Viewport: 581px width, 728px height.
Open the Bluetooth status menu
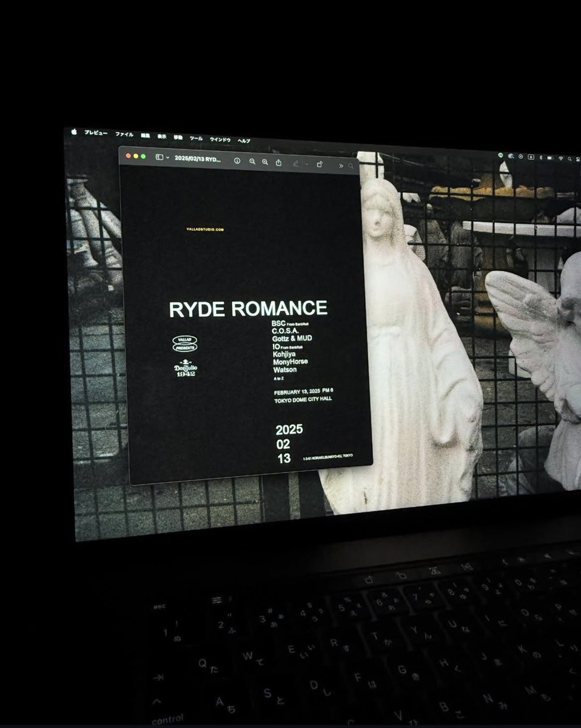(541, 158)
